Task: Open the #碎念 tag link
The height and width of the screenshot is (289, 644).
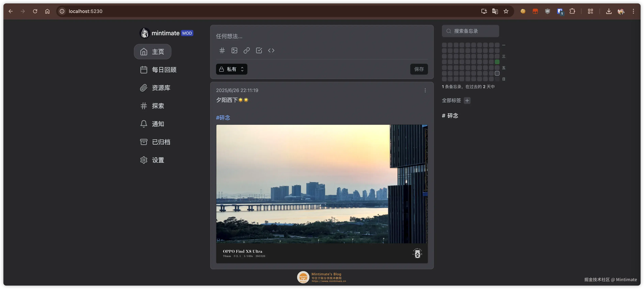Action: [x=223, y=118]
